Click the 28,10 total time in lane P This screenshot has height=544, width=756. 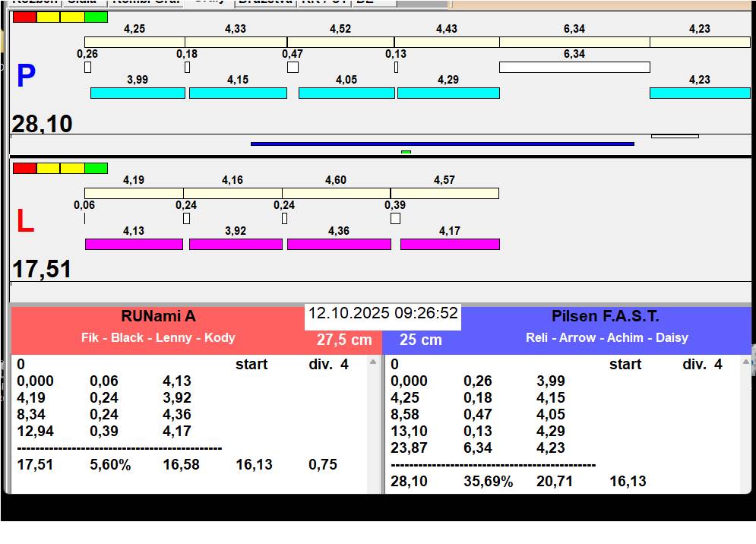coord(43,123)
